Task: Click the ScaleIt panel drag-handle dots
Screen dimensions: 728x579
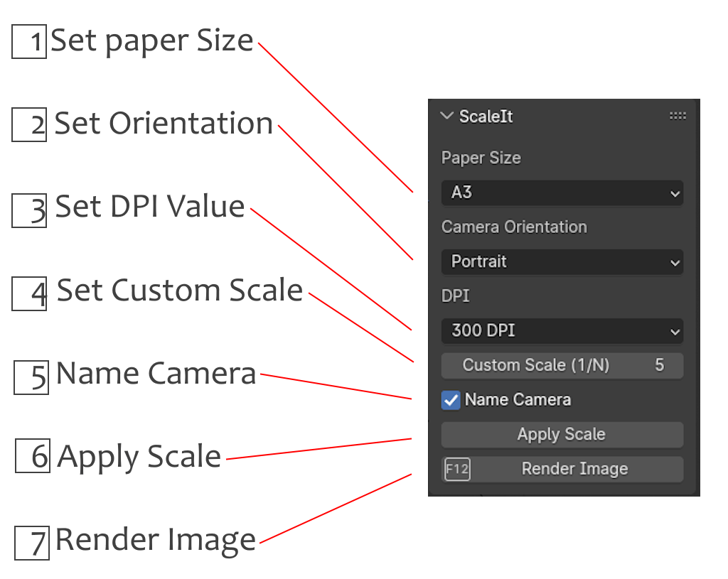Action: [678, 117]
